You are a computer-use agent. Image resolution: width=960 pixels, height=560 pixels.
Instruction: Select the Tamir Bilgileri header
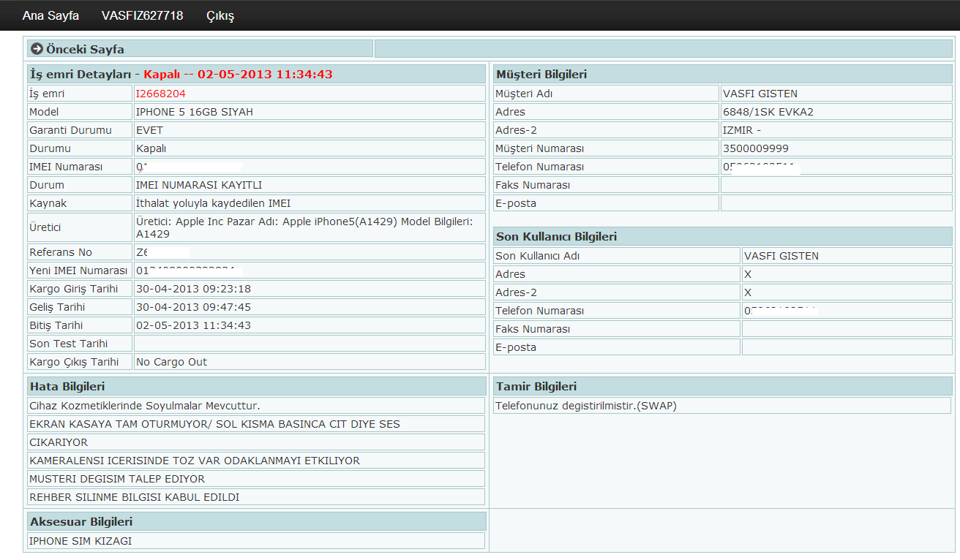click(x=723, y=386)
